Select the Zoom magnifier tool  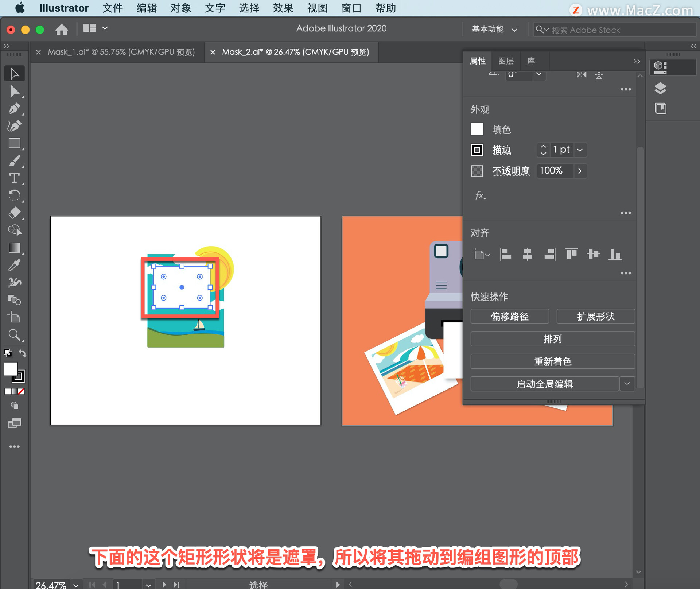coord(15,335)
